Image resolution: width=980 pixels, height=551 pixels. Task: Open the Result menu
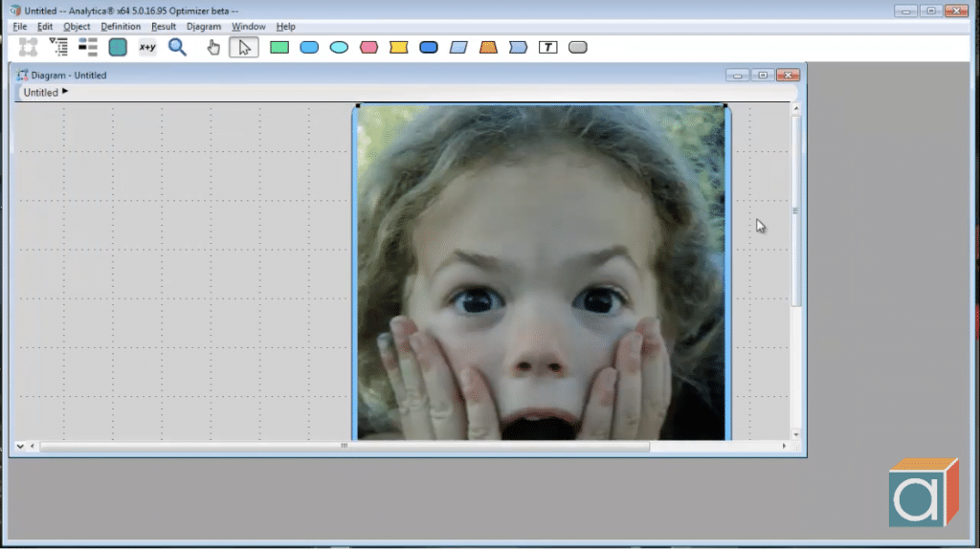tap(164, 27)
